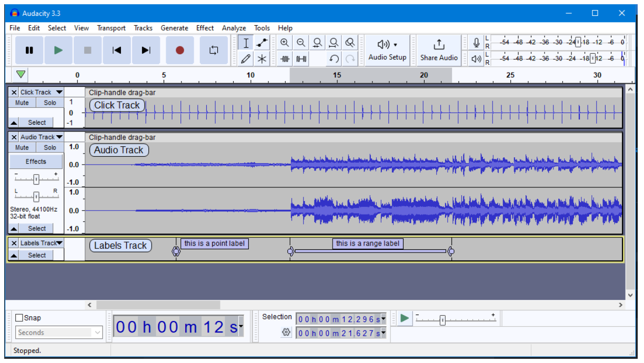Open the Effect menu
Viewport: 644px width, 363px height.
pos(205,28)
